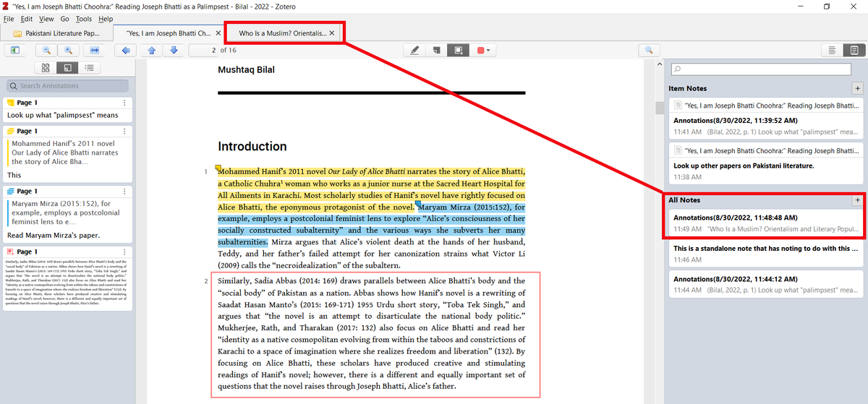Show item pane info view

pyautogui.click(x=833, y=51)
